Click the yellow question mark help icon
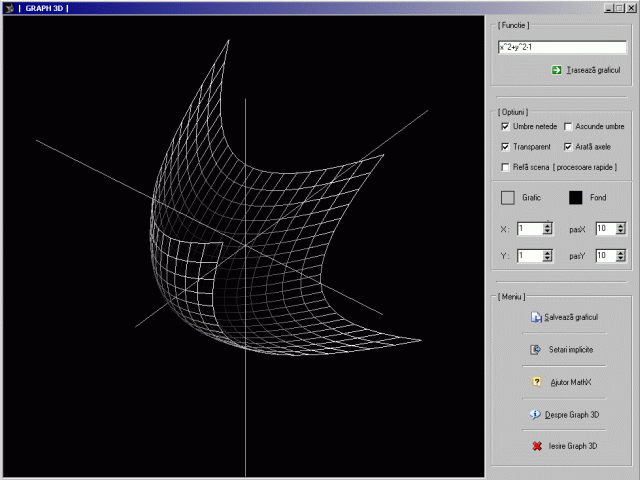This screenshot has height=480, width=640. [536, 382]
